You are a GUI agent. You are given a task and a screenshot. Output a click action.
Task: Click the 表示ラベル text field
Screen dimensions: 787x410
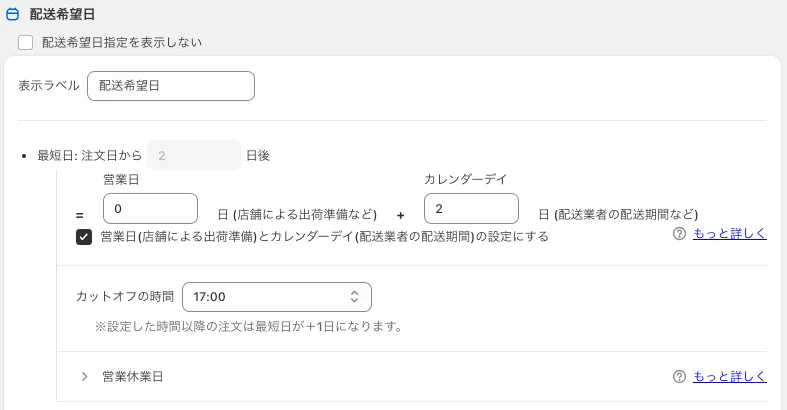[171, 86]
